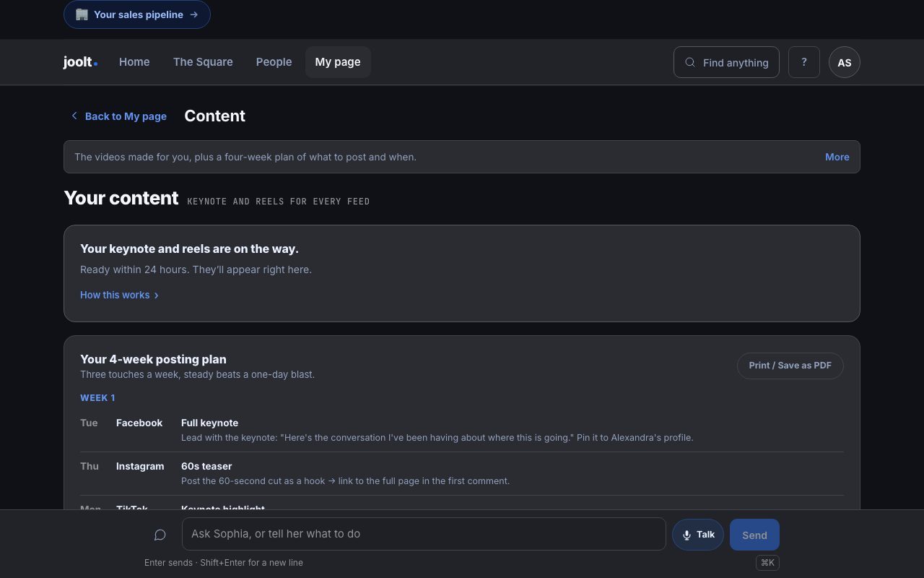Click the Send button
Image resolution: width=924 pixels, height=578 pixels.
tap(754, 535)
